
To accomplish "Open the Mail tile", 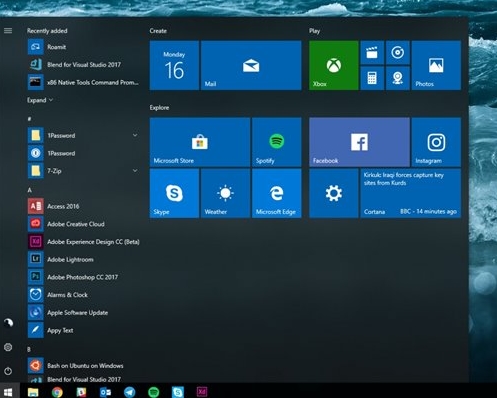I will pos(251,65).
